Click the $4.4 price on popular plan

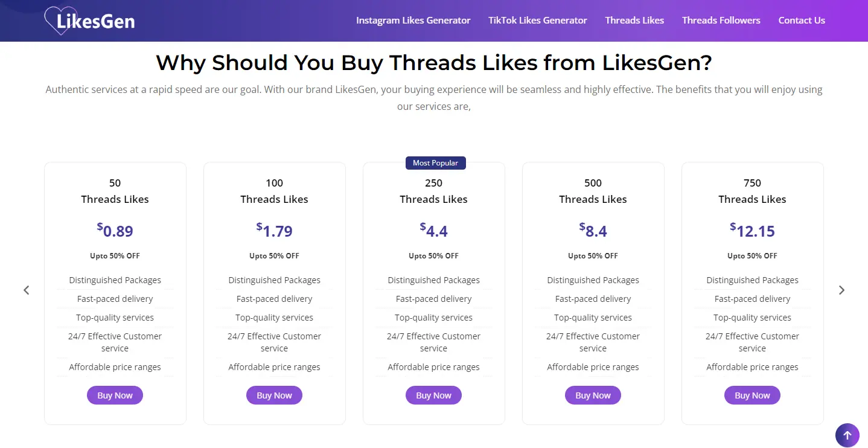[x=433, y=230]
